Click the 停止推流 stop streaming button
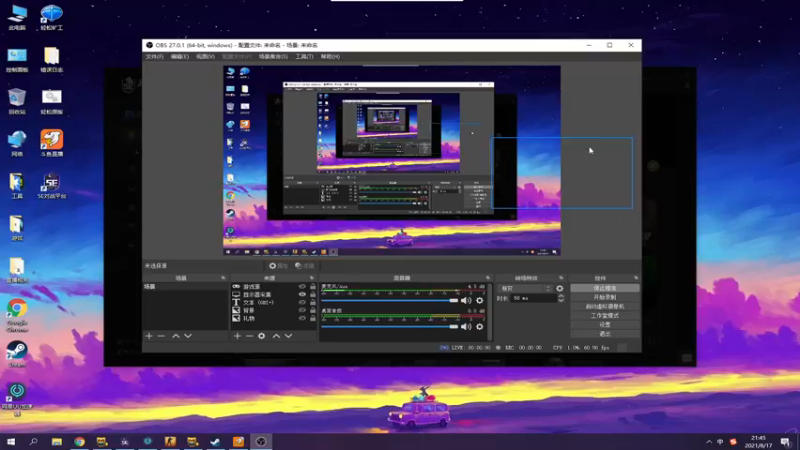 pyautogui.click(x=605, y=288)
